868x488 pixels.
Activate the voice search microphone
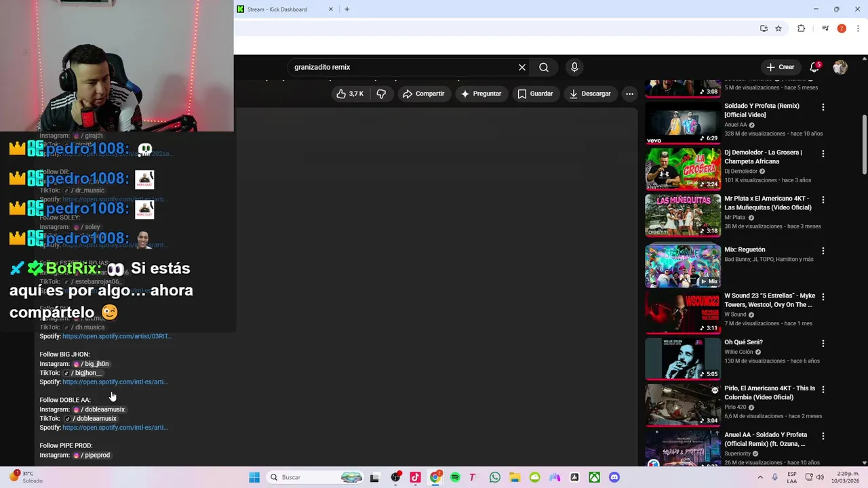click(574, 67)
